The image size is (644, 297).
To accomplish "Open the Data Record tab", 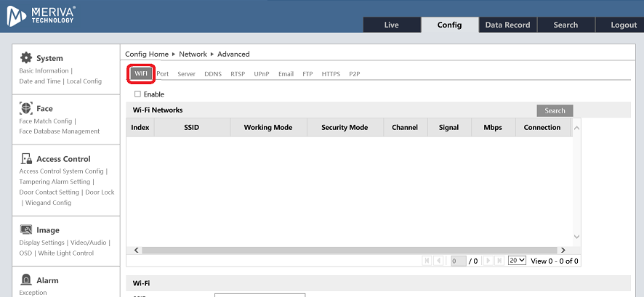I will tap(507, 25).
